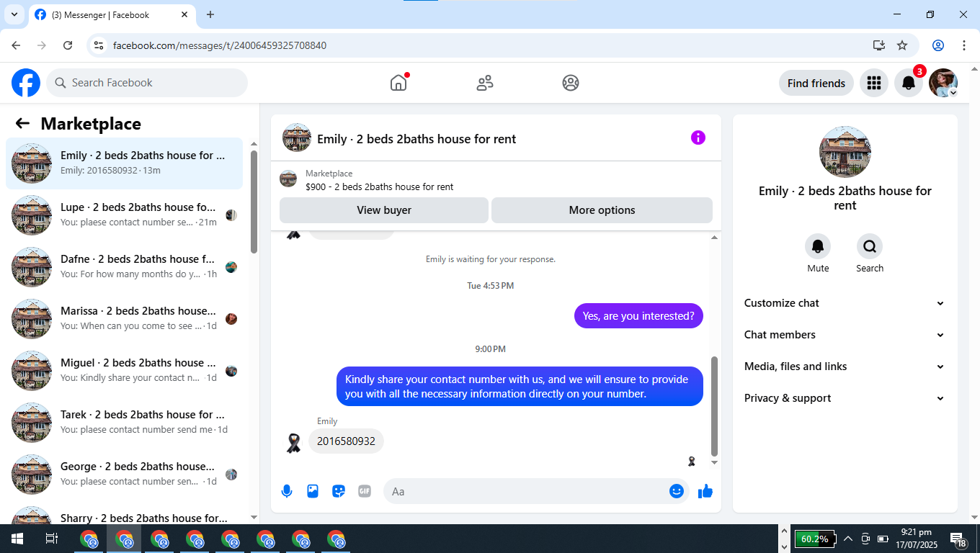The width and height of the screenshot is (980, 553).
Task: Click the 'Tue 4:53 PM' timestamp
Action: click(491, 286)
